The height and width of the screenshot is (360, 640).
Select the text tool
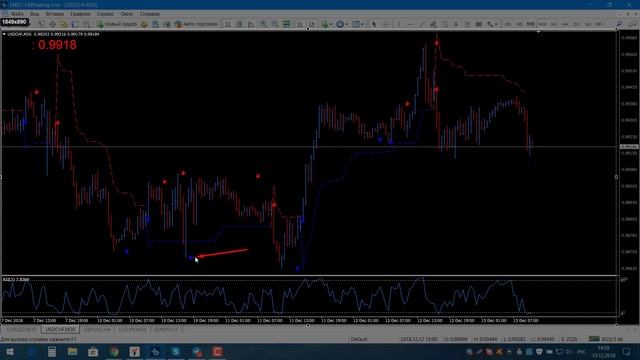tap(456, 24)
